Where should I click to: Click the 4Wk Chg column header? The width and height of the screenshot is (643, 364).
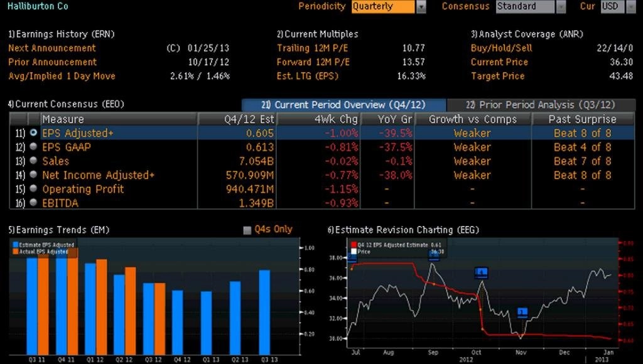tap(319, 119)
